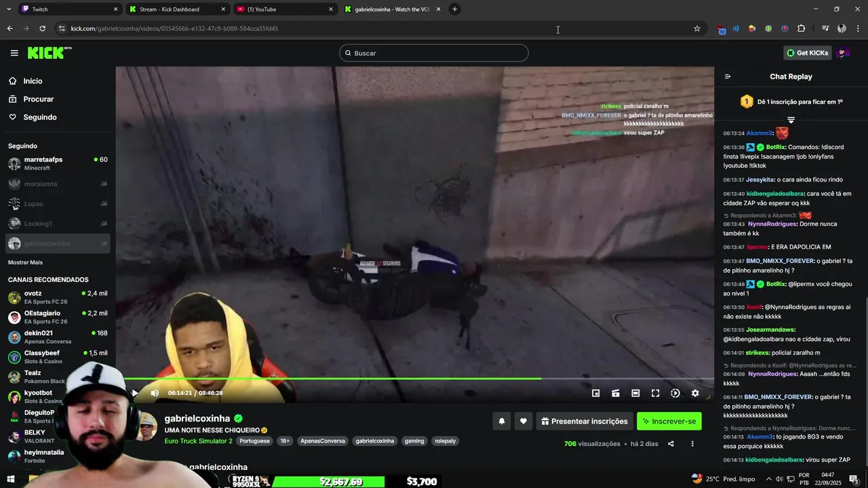Viewport: 868px width, 488px height.
Task: Click the address bar URL
Action: (174, 28)
